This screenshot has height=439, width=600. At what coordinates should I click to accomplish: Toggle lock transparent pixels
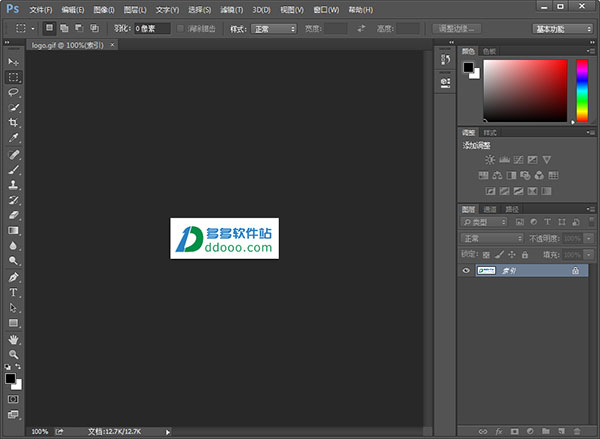(x=486, y=255)
